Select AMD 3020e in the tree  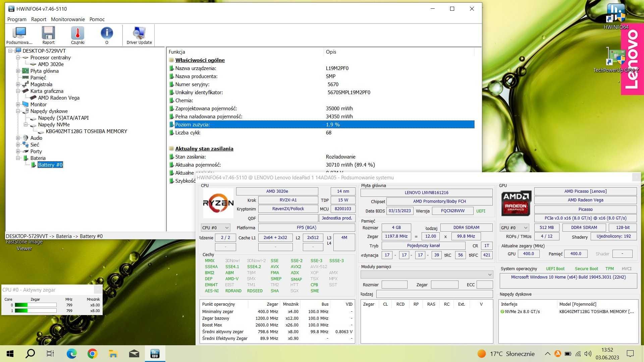(x=51, y=64)
